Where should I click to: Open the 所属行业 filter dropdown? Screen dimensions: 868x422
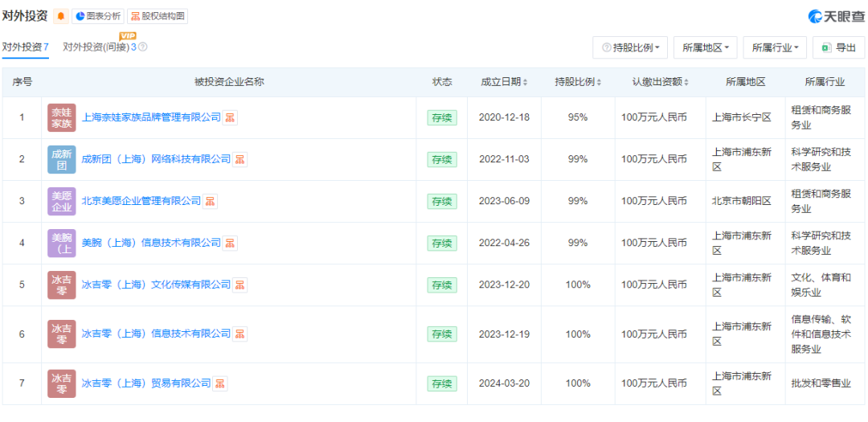coord(775,47)
